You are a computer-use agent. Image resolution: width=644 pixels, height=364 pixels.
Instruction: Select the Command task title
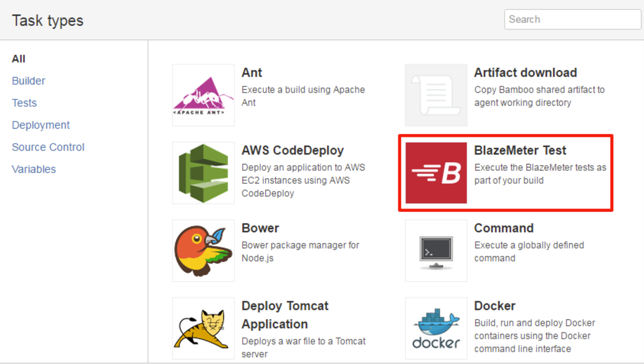tap(504, 228)
